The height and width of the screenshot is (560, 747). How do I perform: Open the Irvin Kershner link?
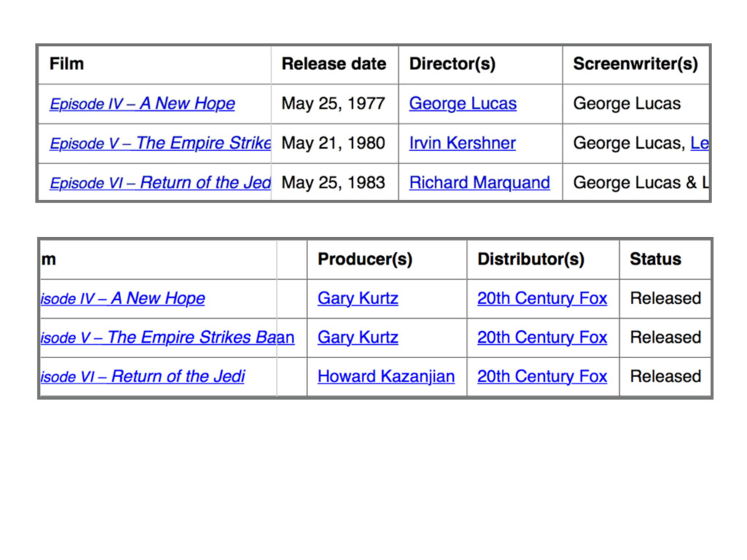coord(462,143)
